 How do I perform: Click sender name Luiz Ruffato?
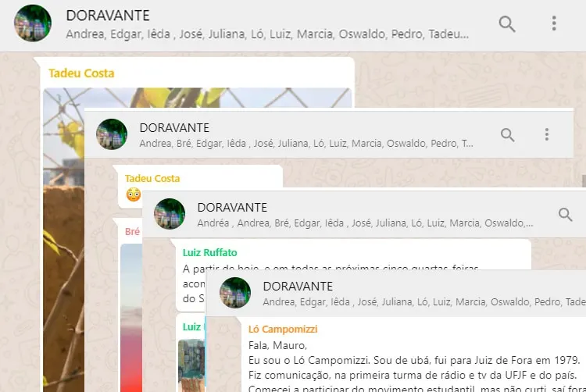click(210, 253)
